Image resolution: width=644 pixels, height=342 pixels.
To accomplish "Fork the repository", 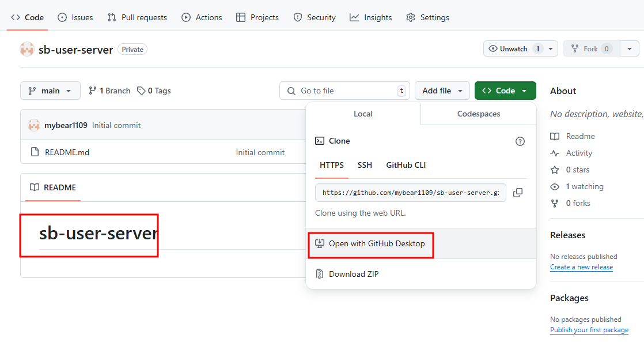I will tap(591, 48).
